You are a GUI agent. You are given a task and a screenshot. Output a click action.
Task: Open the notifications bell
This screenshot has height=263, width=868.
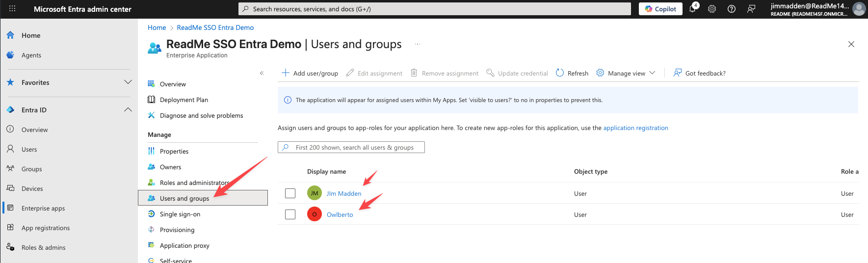point(692,9)
